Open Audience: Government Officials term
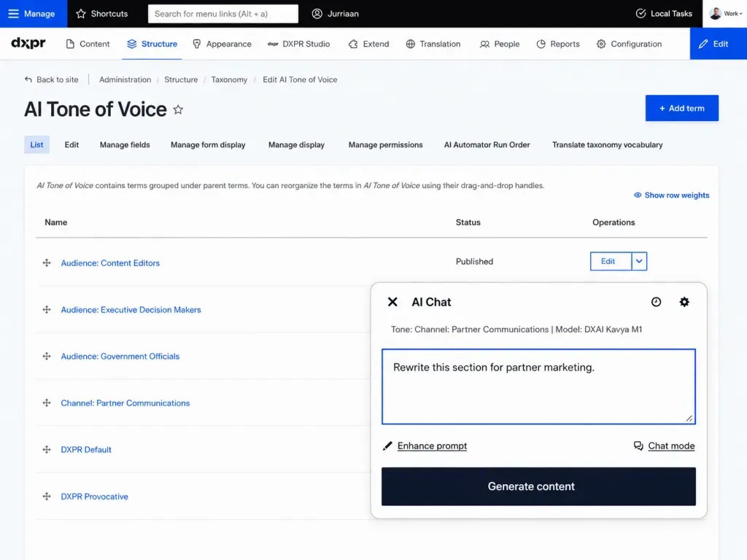 point(120,356)
